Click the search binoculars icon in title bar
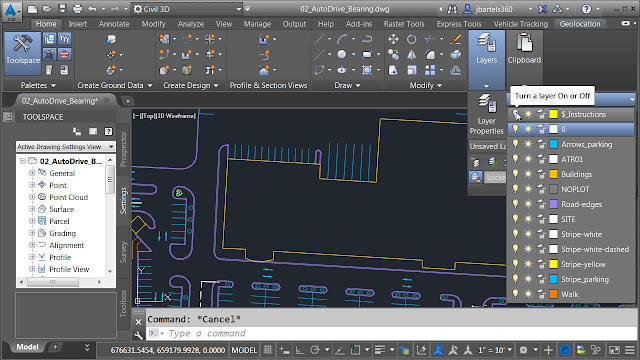Viewport: 640px width, 360px height. [452, 9]
